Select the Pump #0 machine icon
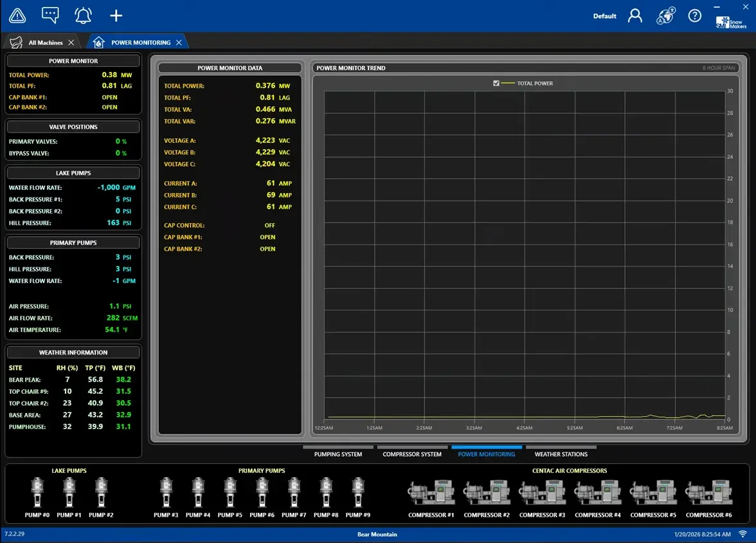Screen dimensions: 756x543 coord(37,492)
